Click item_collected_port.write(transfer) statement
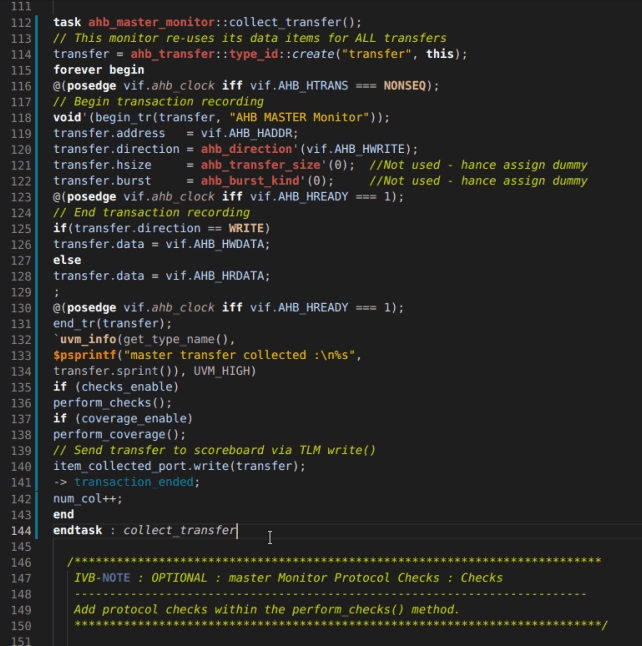Viewport: 642px width, 646px height. (x=179, y=466)
